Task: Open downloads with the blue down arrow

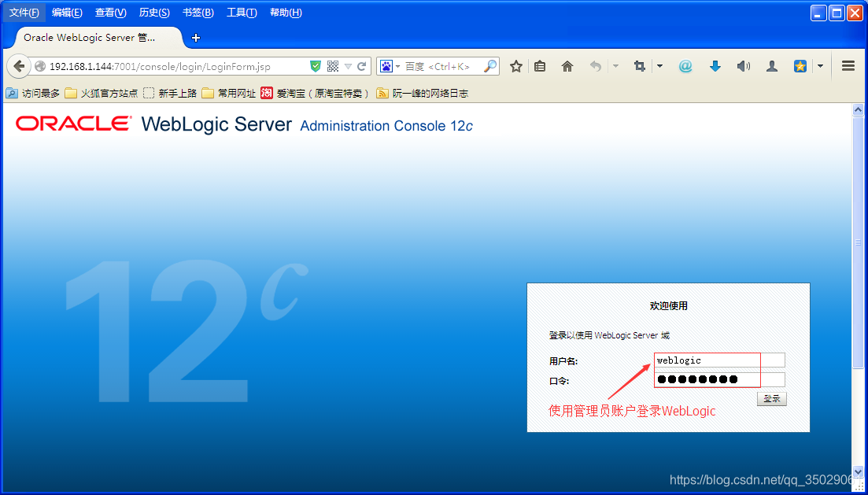Action: 715,66
